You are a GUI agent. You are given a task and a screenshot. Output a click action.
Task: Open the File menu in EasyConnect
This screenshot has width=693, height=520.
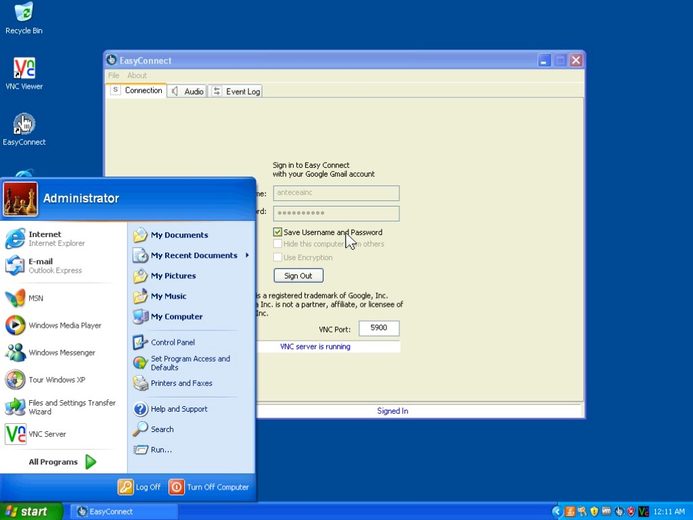coord(114,76)
